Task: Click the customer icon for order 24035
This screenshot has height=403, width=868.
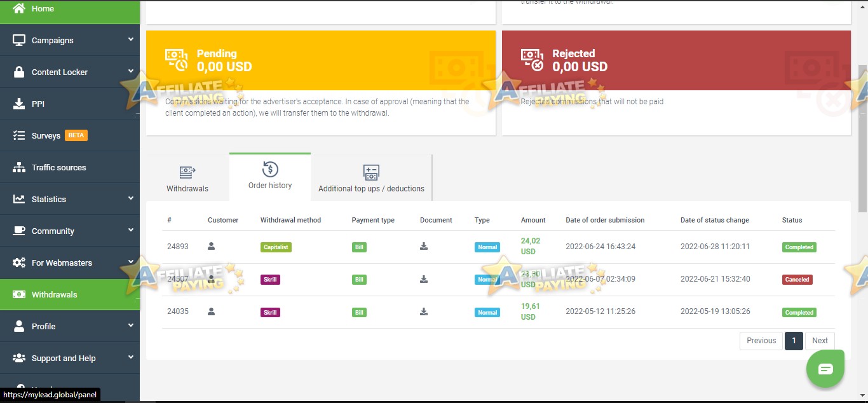Action: click(x=210, y=311)
